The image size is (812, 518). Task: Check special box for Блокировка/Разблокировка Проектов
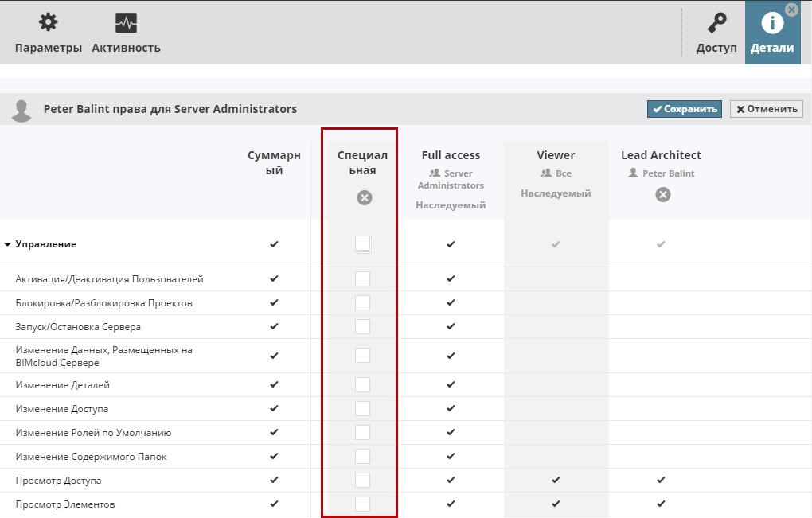(x=362, y=302)
